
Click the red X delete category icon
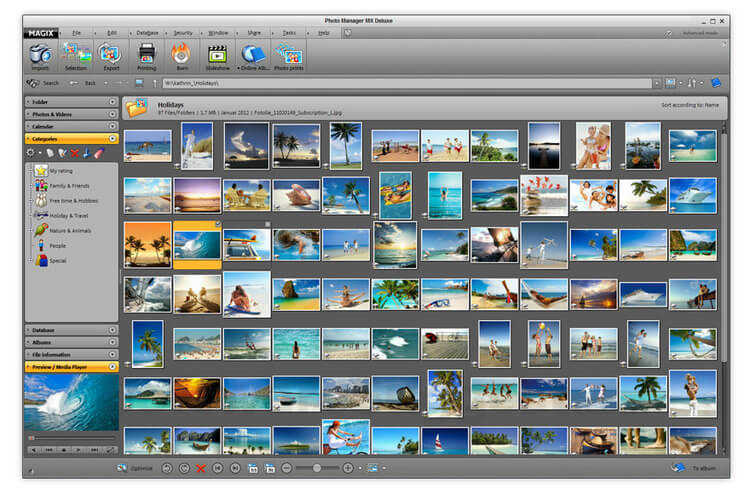pyautogui.click(x=75, y=153)
